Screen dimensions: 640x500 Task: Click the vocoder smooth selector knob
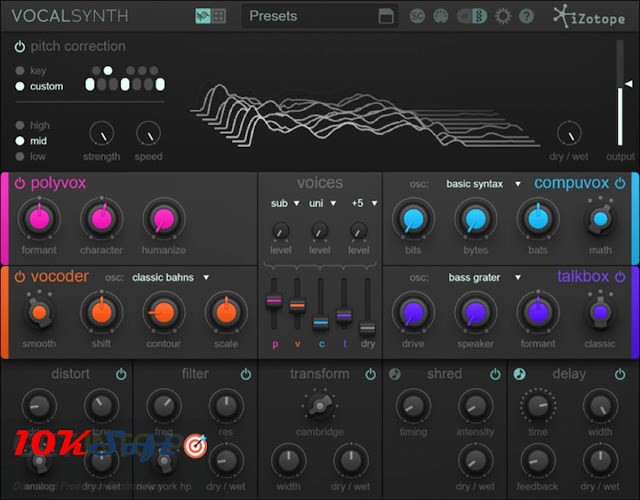tap(39, 313)
